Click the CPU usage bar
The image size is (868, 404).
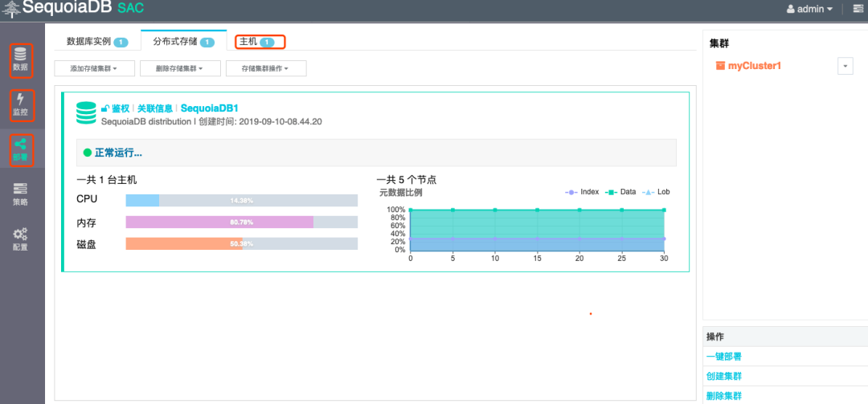(x=241, y=200)
